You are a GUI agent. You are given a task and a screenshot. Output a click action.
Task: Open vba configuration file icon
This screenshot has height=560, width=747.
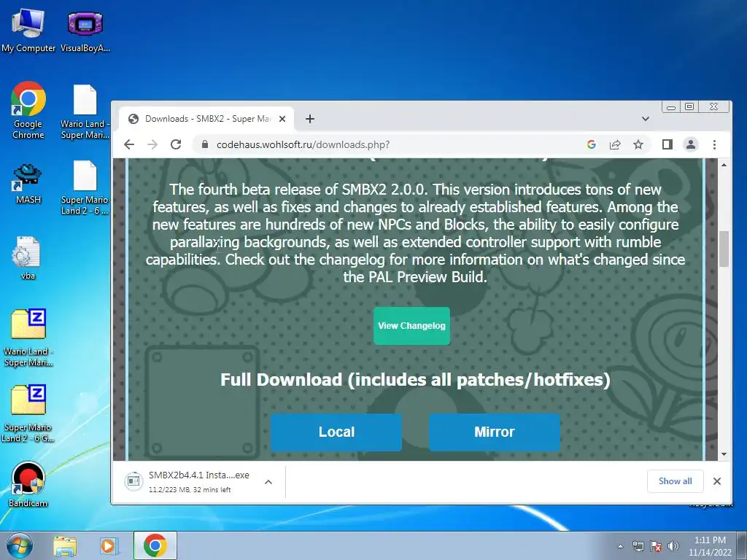tap(28, 258)
